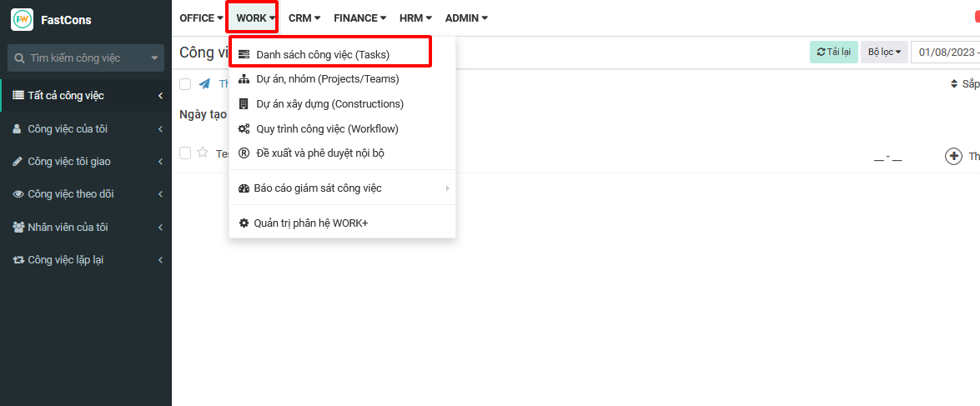Image resolution: width=980 pixels, height=406 pixels.
Task: Select Quy trình công việc (Workflow) item
Action: (x=327, y=129)
